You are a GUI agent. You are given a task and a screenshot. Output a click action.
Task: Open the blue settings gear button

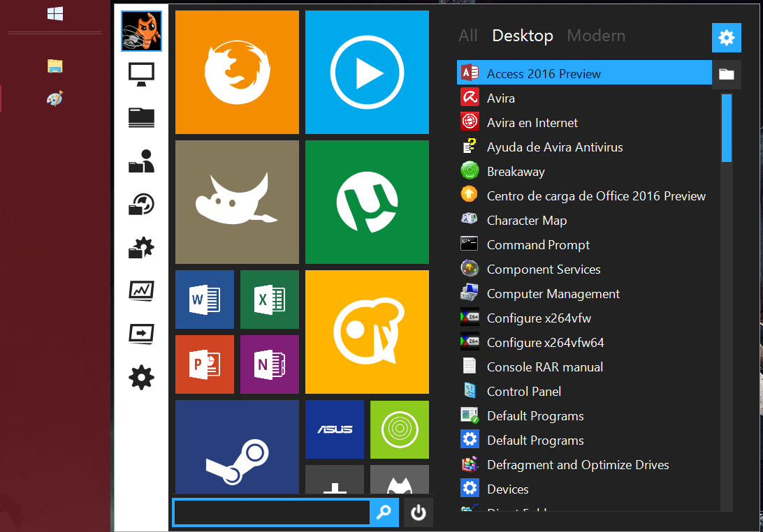tap(727, 38)
